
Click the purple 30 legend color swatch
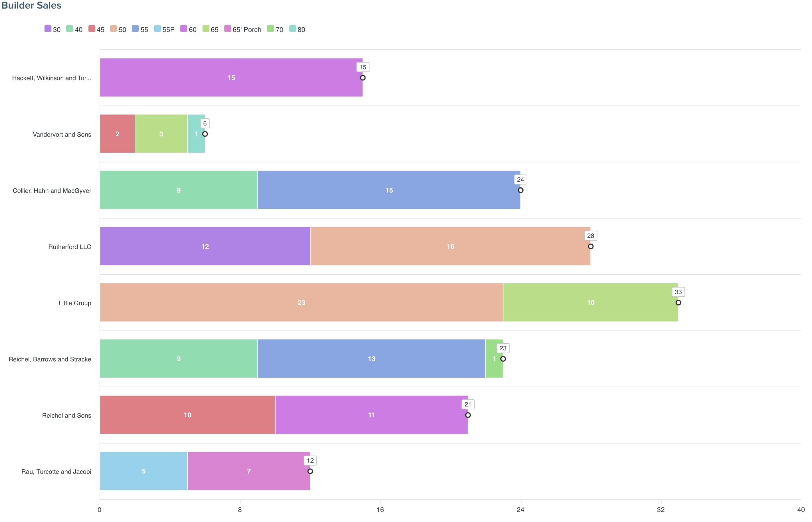pos(48,29)
